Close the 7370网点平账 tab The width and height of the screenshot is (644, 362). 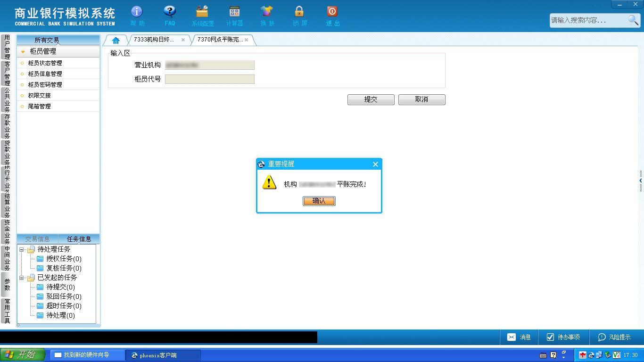point(246,40)
